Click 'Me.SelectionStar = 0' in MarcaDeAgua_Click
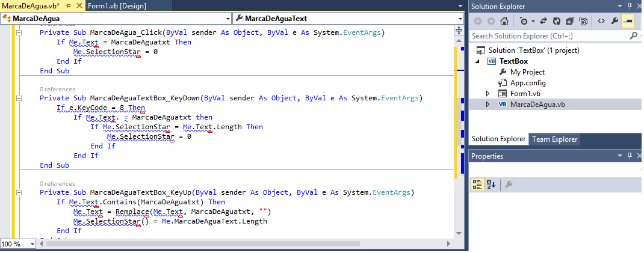Viewport: 644px width, 253px height. coord(116,52)
